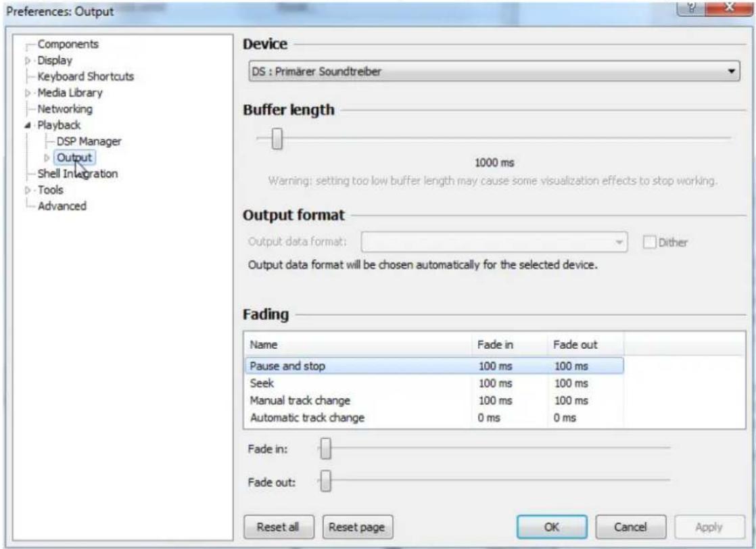Expand the Output node arrow
This screenshot has height=549, width=756.
click(47, 158)
